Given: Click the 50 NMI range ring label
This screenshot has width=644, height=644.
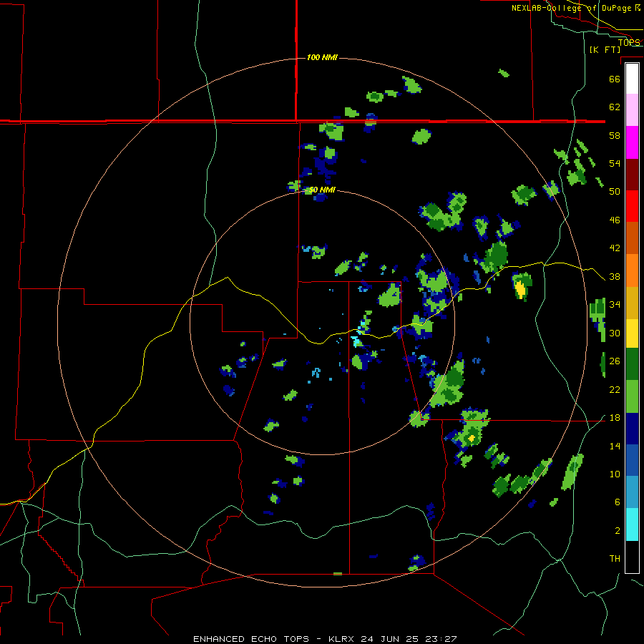Looking at the screenshot, I should 322,190.
